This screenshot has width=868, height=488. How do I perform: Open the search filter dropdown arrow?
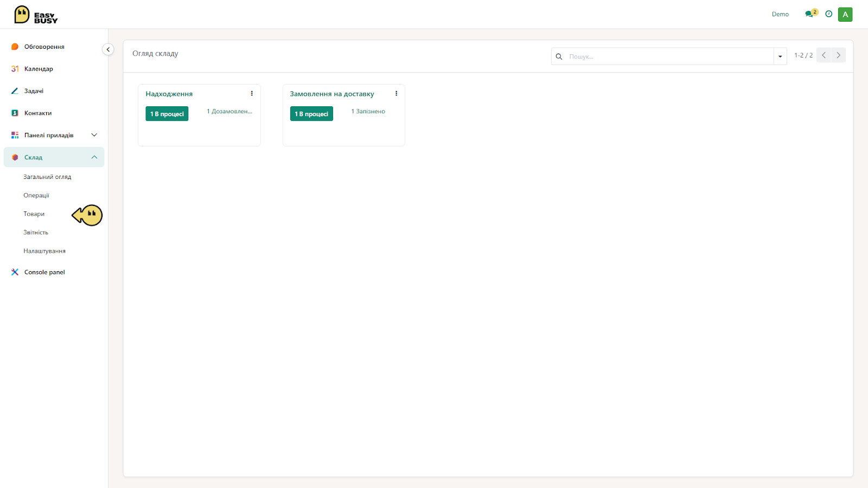(x=780, y=56)
